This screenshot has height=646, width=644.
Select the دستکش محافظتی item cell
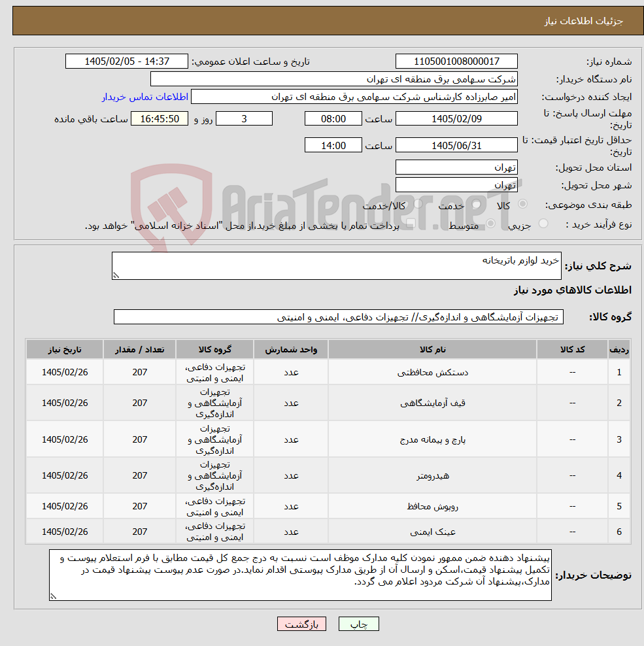click(x=433, y=373)
